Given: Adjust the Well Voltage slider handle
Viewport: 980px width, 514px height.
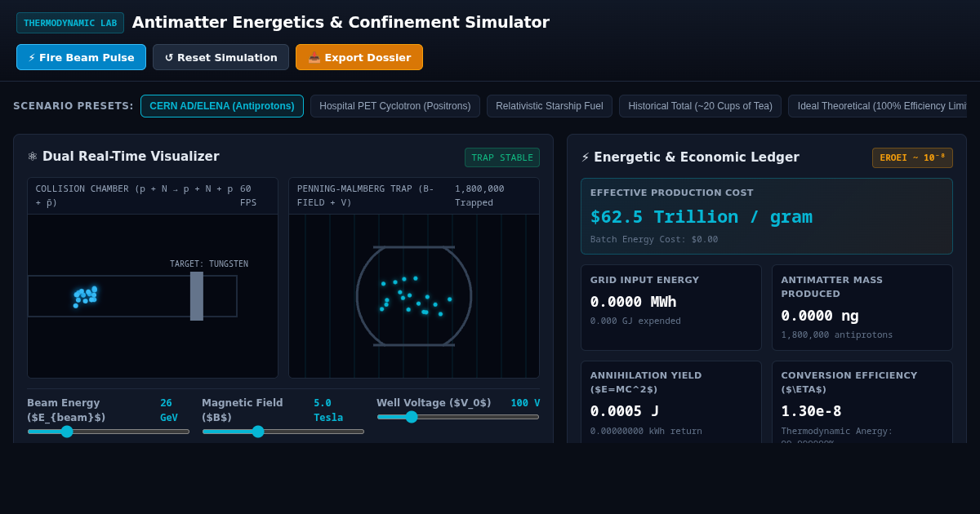Looking at the screenshot, I should coord(412,417).
